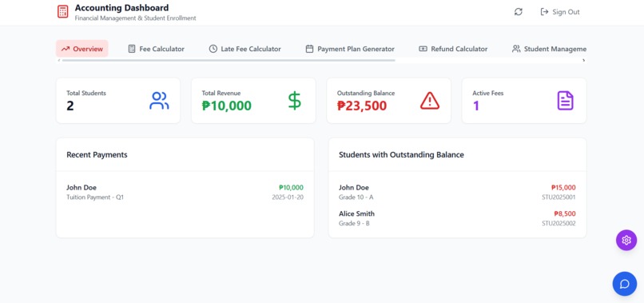This screenshot has width=644, height=303.
Task: Click student ID STU2025002
Action: pyautogui.click(x=559, y=224)
